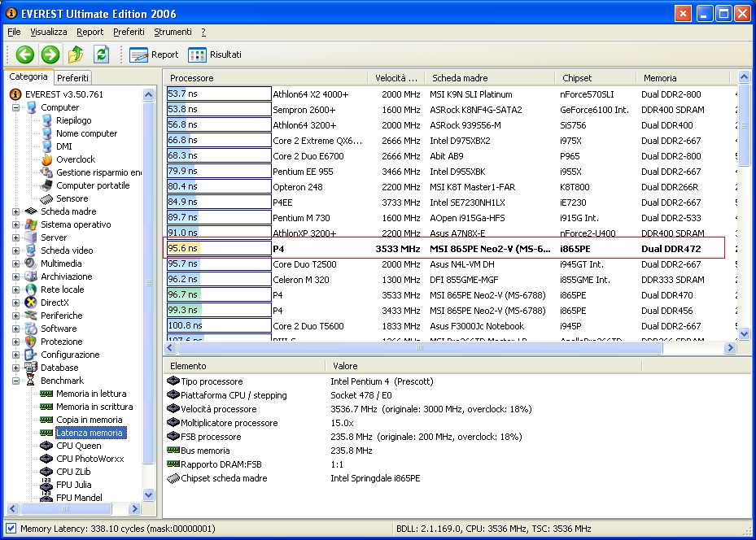The width and height of the screenshot is (756, 540).
Task: Open the Report toolbar button
Action: (x=154, y=55)
